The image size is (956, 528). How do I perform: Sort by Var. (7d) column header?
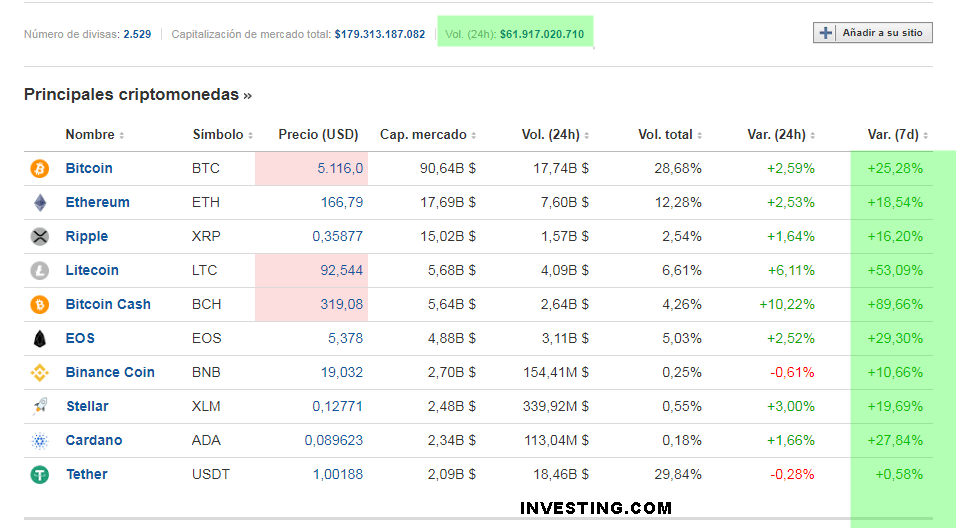click(x=897, y=135)
